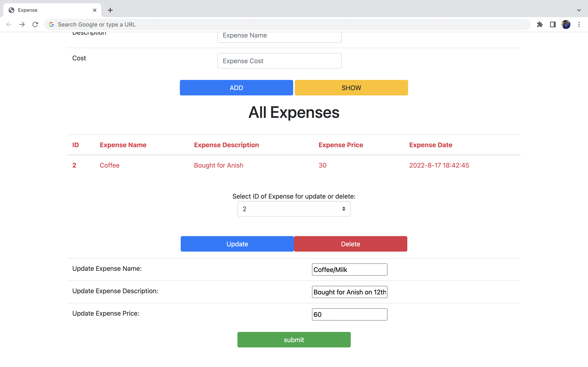Click the Update Expense Price field
The width and height of the screenshot is (588, 367).
pyautogui.click(x=349, y=314)
